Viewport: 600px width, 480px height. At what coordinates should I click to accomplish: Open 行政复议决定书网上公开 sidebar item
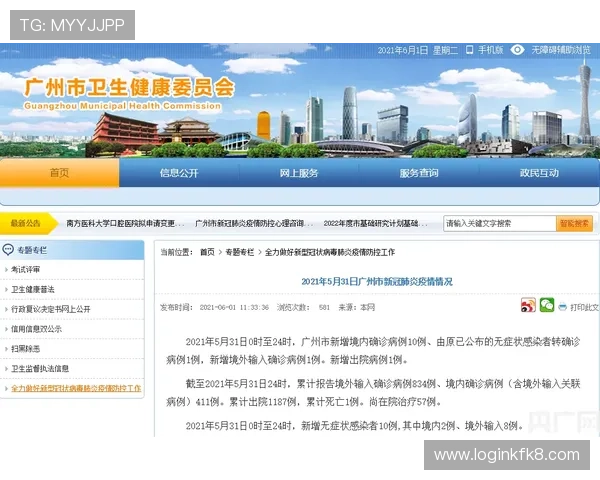[x=51, y=309]
